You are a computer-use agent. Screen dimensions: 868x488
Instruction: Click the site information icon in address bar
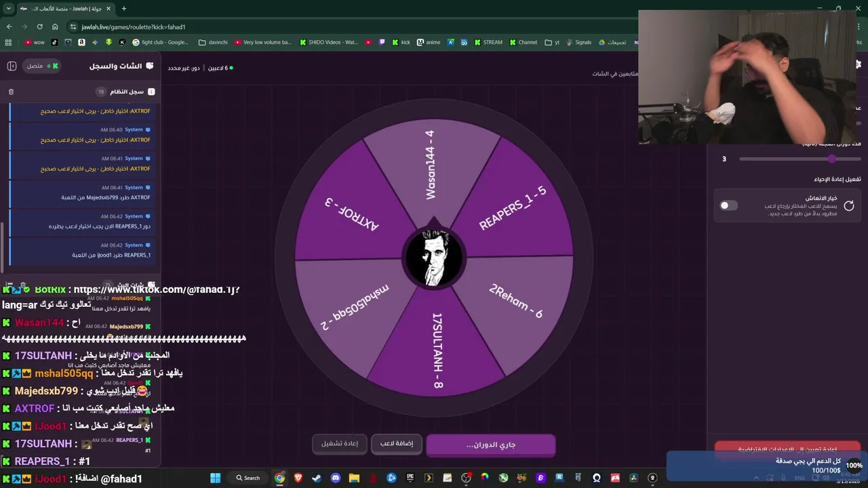(73, 26)
